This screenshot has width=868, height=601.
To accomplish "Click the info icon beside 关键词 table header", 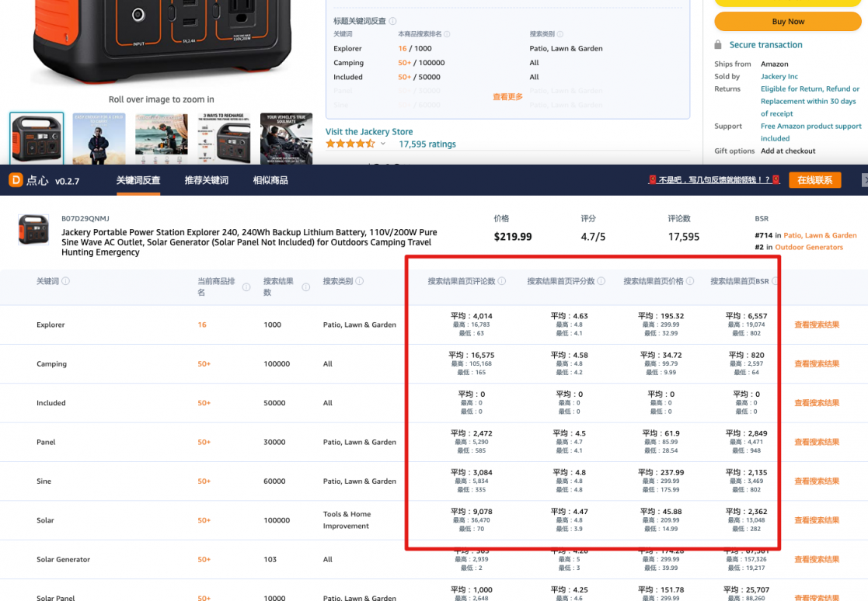I will pyautogui.click(x=66, y=281).
